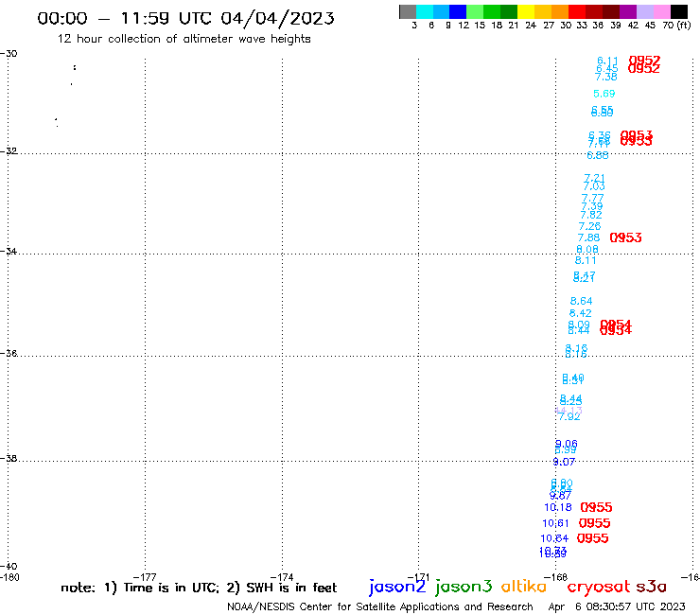Click the gray swatch in the color scale

pos(408,11)
